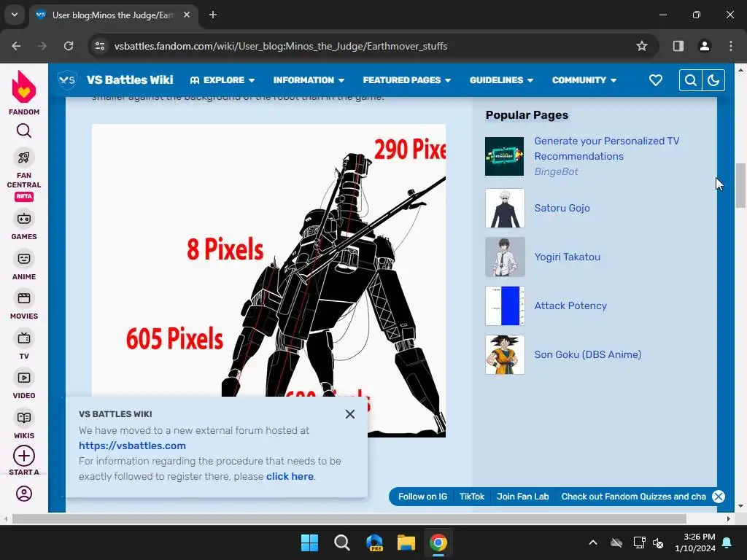Viewport: 747px width, 560px height.
Task: Open File Explorer from taskbar
Action: (x=406, y=542)
